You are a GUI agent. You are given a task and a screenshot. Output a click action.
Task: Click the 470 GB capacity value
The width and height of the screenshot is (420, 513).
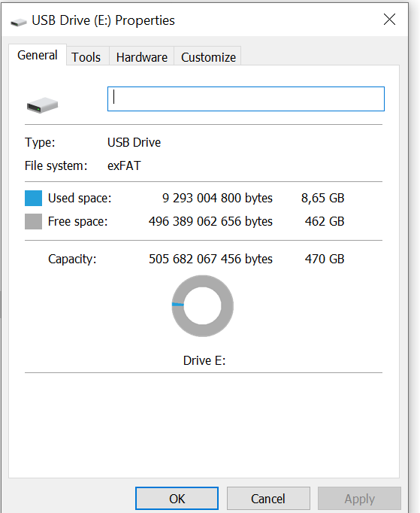point(325,259)
